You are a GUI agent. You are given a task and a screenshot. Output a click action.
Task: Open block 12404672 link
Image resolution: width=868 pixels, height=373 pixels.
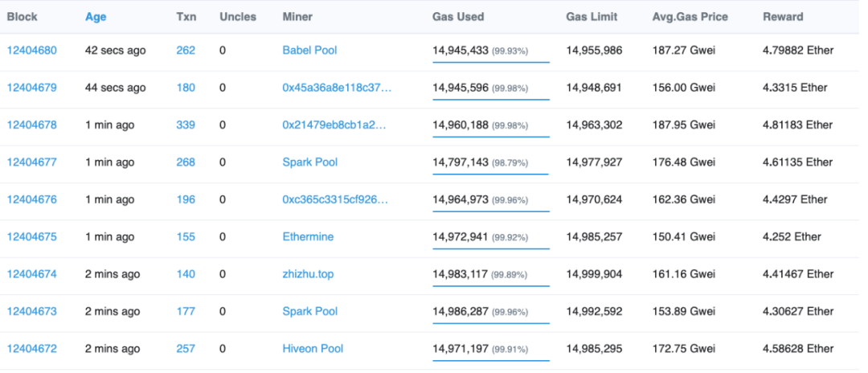[x=31, y=349]
